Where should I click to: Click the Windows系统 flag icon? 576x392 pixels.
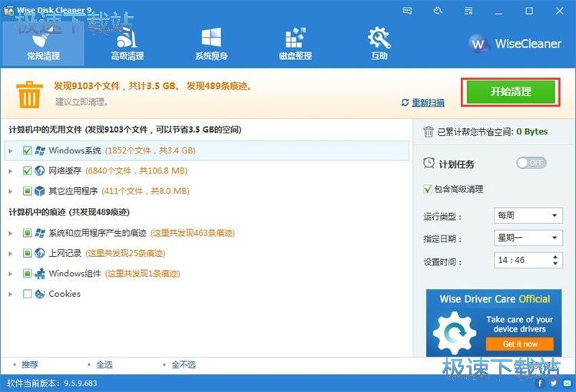point(40,150)
